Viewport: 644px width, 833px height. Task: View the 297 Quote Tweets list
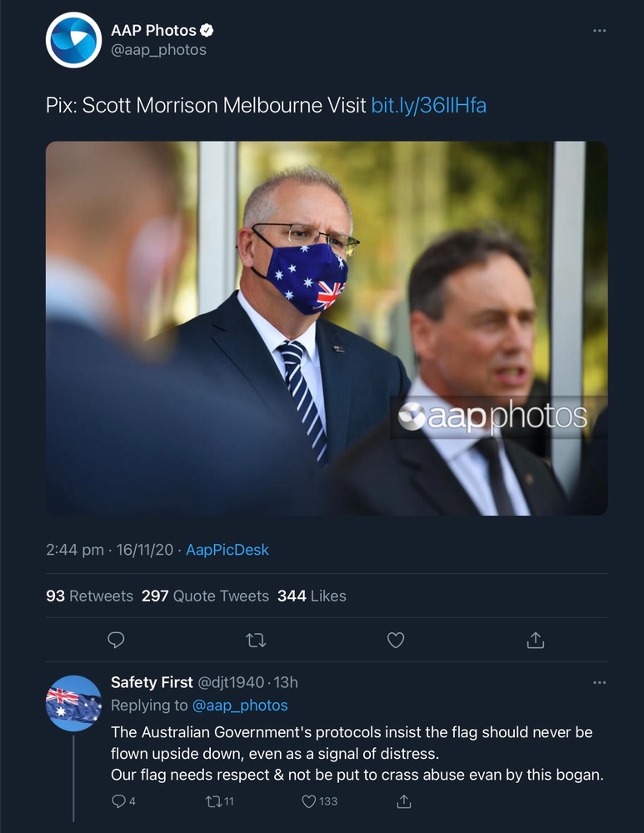tap(205, 596)
